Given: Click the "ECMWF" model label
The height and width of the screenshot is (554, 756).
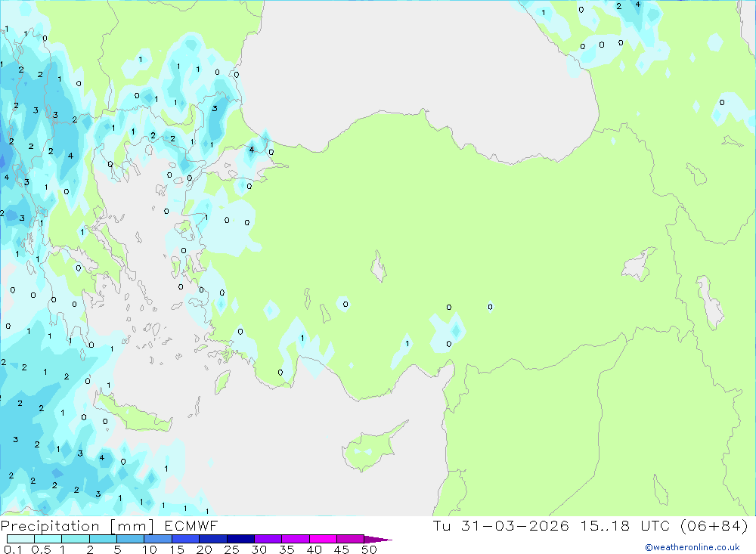Looking at the screenshot, I should click(x=191, y=525).
